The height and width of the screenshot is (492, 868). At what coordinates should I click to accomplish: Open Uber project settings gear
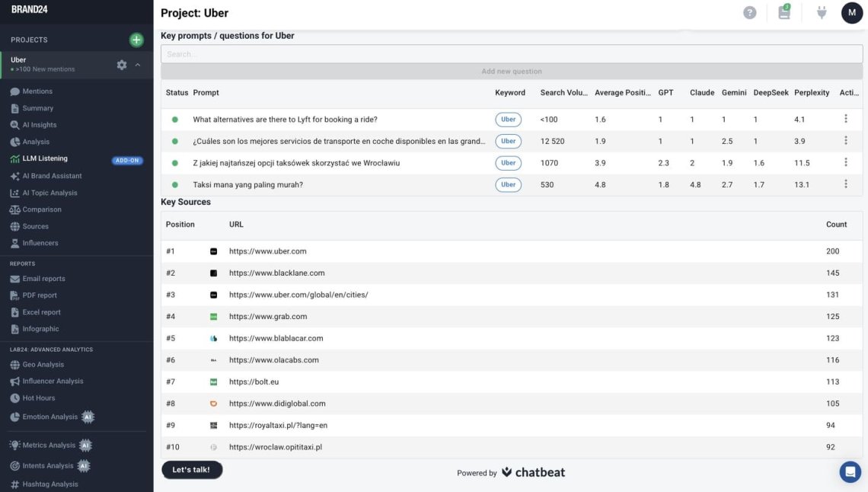pyautogui.click(x=122, y=65)
